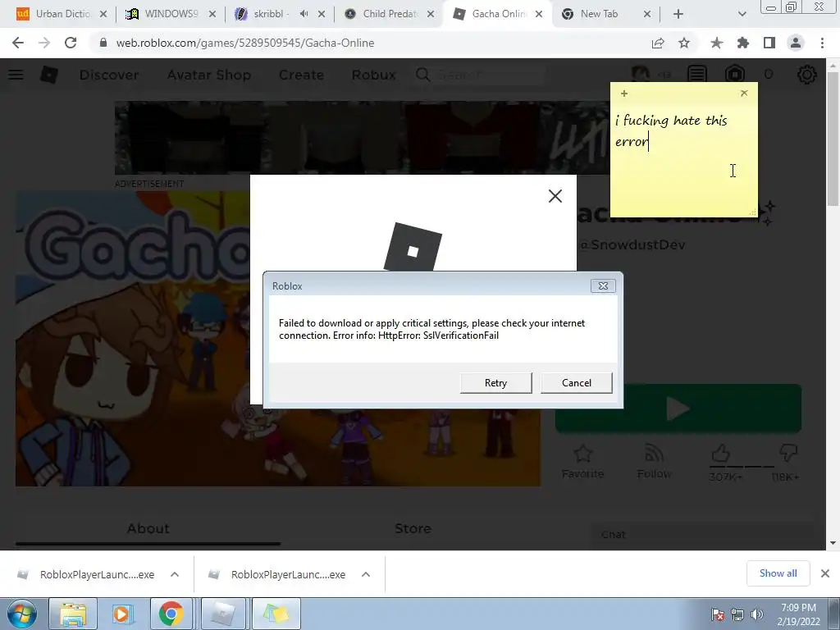Viewport: 840px width, 630px height.
Task: Go forward in browser history
Action: tap(44, 43)
